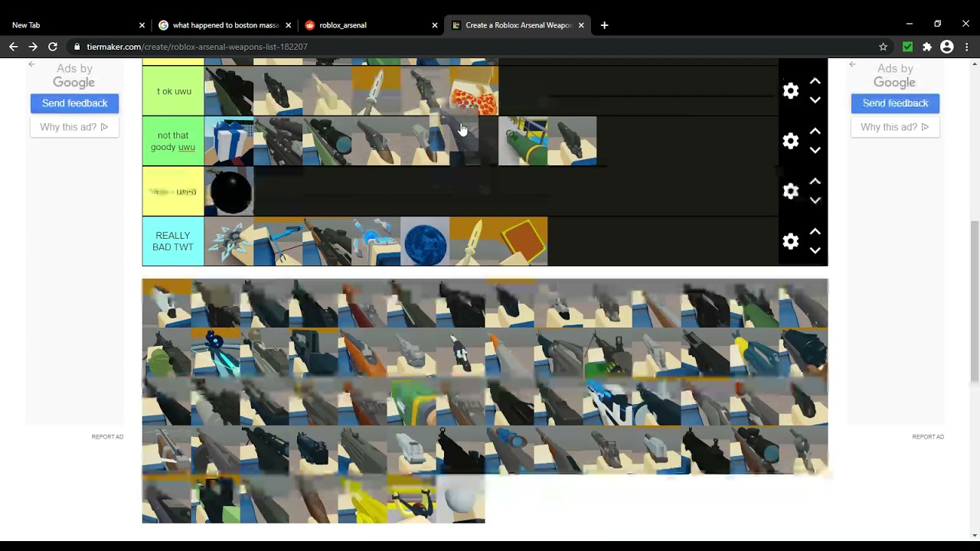980x551 pixels.
Task: Move 't ok uwu' row up
Action: coord(815,81)
